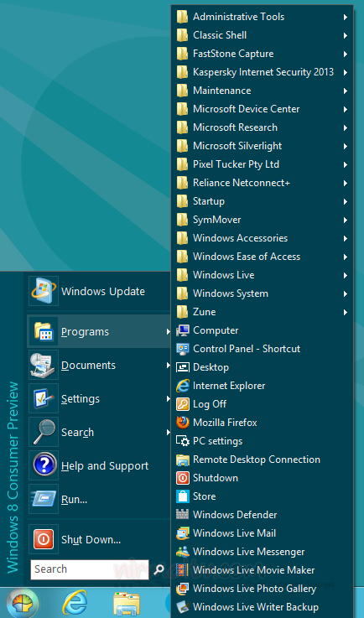Open Windows Live Messenger
Viewport: 364px width, 618px height.
262,552
